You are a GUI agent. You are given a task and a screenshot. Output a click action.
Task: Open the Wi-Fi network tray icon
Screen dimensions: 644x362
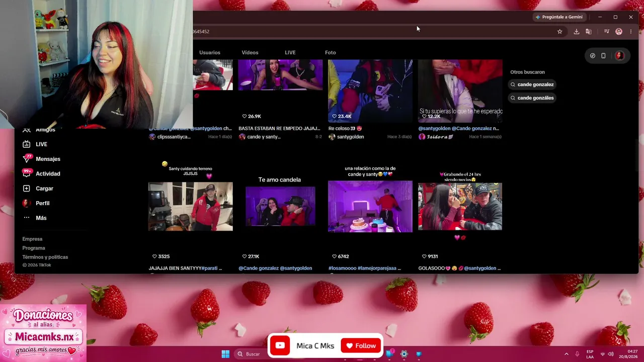click(x=602, y=354)
